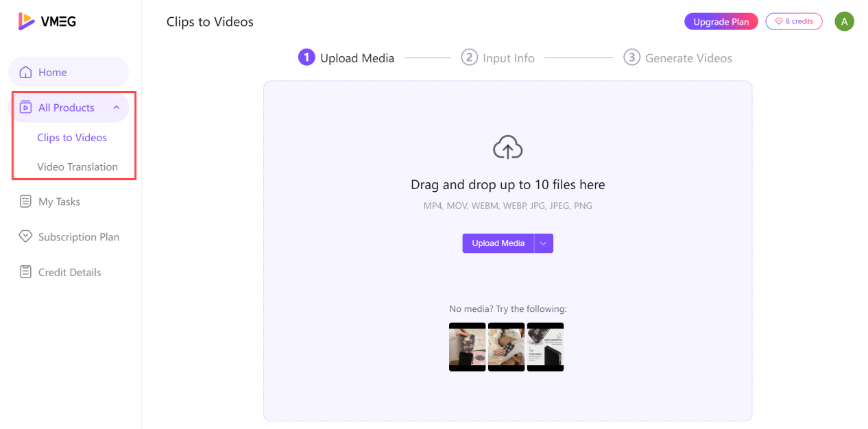Viewport: 868px width, 429px height.
Task: Choose the second sample media thumbnail
Action: (506, 347)
